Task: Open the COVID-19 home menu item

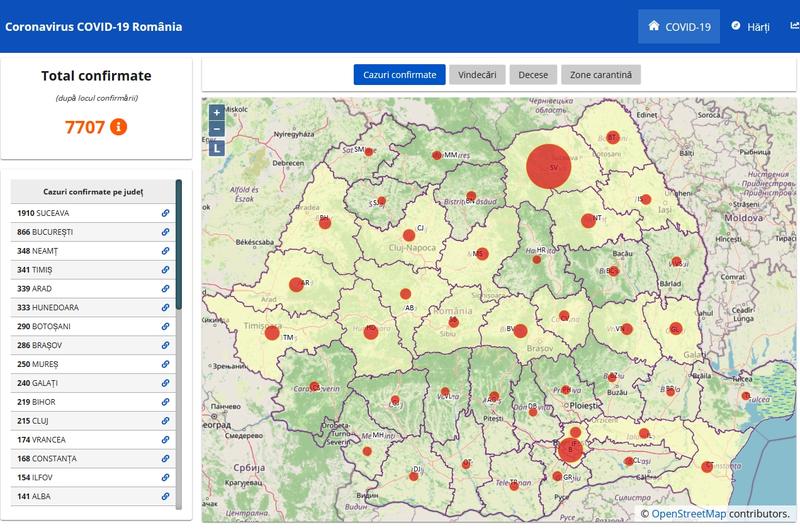Action: pos(679,27)
